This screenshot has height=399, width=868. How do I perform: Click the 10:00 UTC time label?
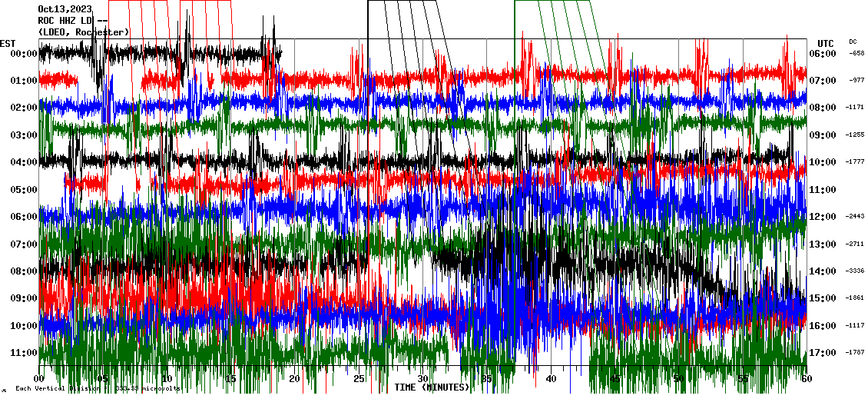[823, 161]
